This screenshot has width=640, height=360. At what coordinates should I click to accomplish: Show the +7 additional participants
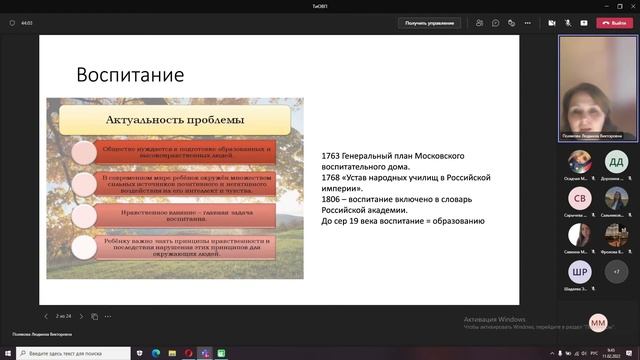tap(616, 272)
